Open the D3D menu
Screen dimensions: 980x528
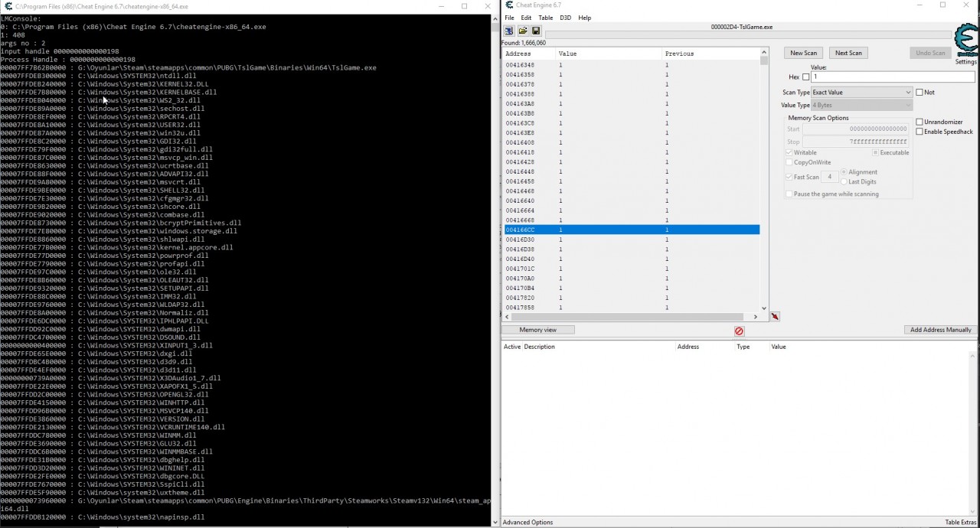coord(565,18)
